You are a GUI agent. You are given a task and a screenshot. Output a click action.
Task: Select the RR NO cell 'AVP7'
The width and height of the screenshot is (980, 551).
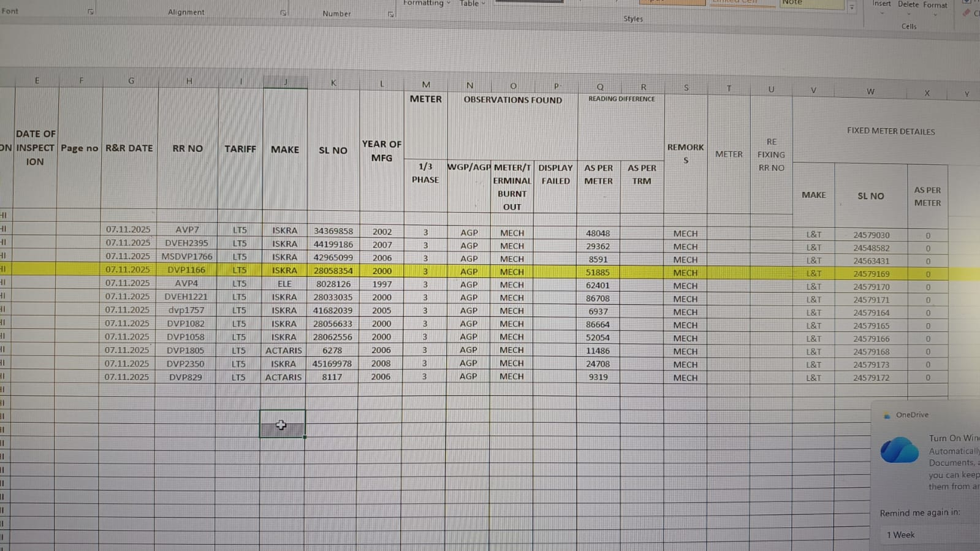[x=187, y=230]
